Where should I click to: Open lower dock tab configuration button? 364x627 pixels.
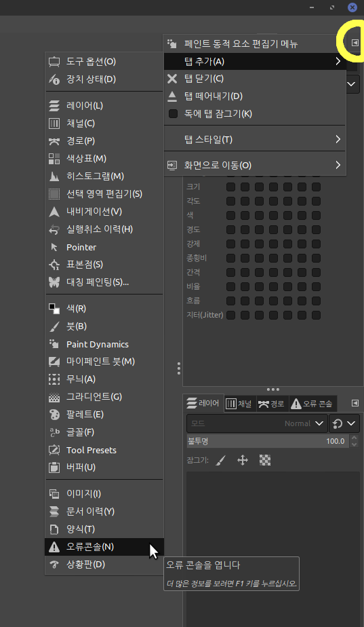[355, 404]
